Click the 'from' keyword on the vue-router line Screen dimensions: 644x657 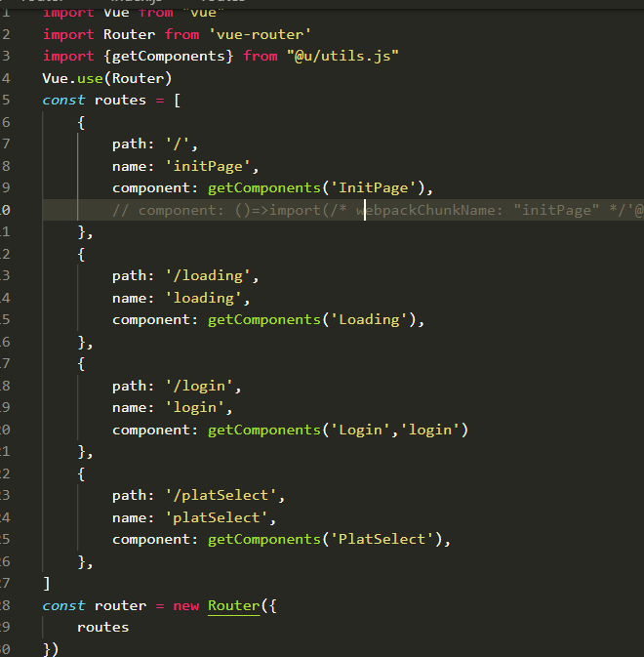181,34
